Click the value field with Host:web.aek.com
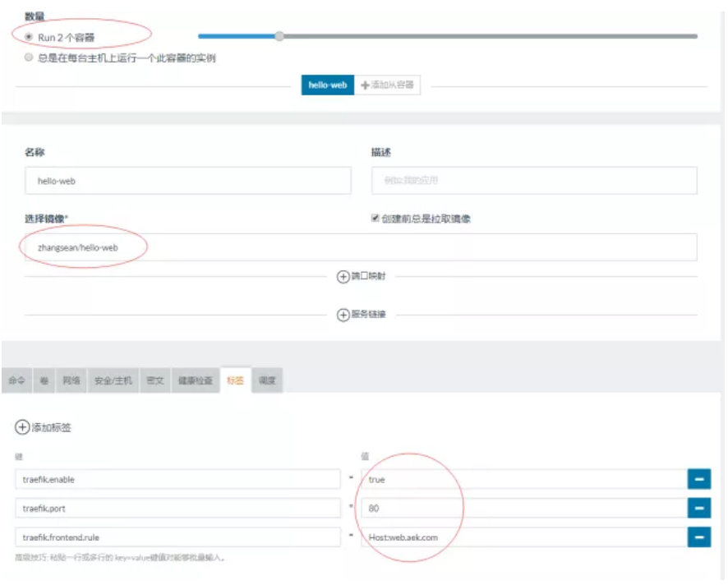 (524, 537)
